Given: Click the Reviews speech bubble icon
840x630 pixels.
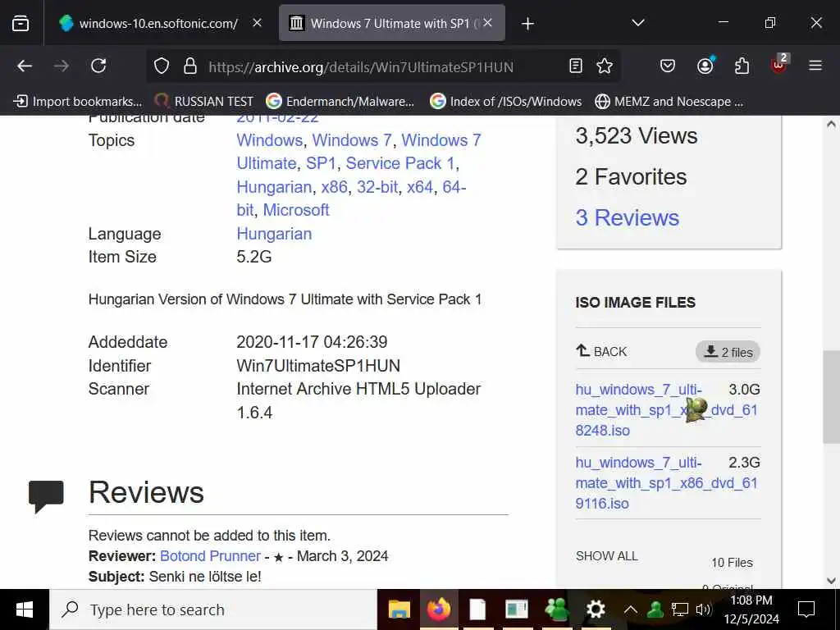Looking at the screenshot, I should pos(46,496).
